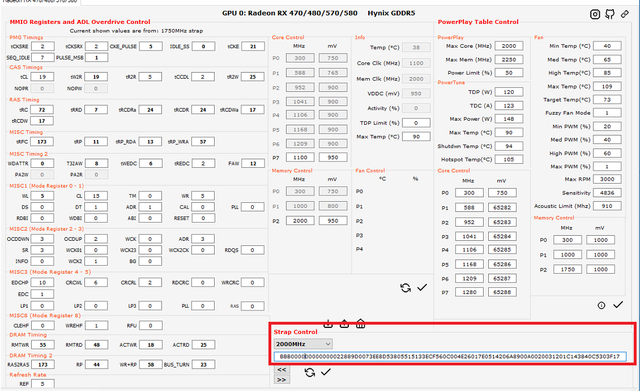The height and width of the screenshot is (391, 640).
Task: Select the Fuzzy Fan Mode field
Action: click(x=607, y=113)
